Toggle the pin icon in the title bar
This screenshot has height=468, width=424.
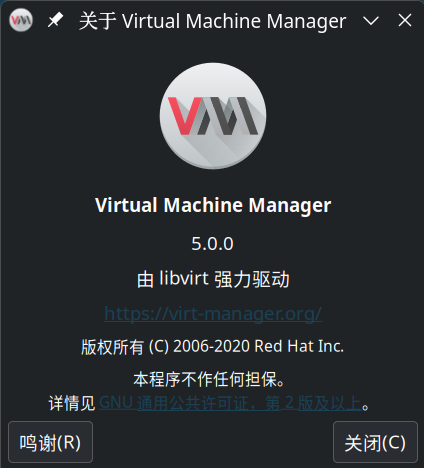pyautogui.click(x=55, y=20)
